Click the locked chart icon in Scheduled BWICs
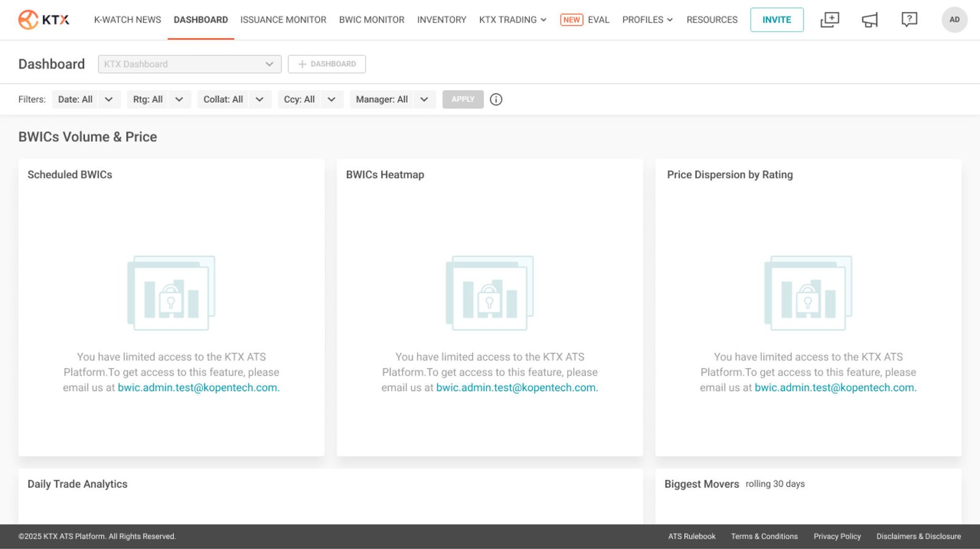This screenshot has width=980, height=549. [x=171, y=293]
